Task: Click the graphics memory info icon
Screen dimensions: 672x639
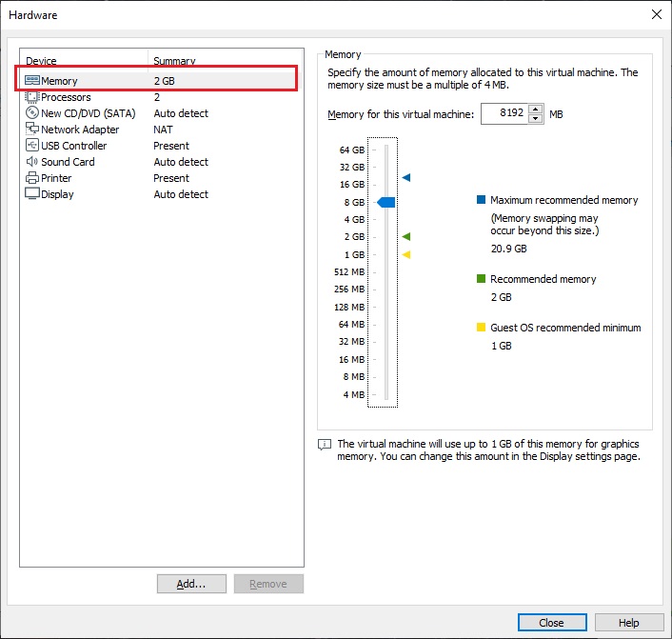Action: pyautogui.click(x=325, y=445)
